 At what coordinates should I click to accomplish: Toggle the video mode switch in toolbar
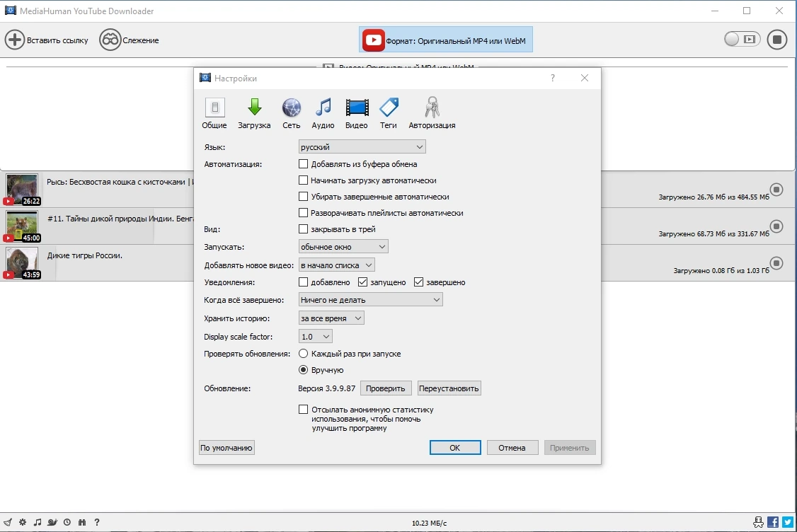742,39
